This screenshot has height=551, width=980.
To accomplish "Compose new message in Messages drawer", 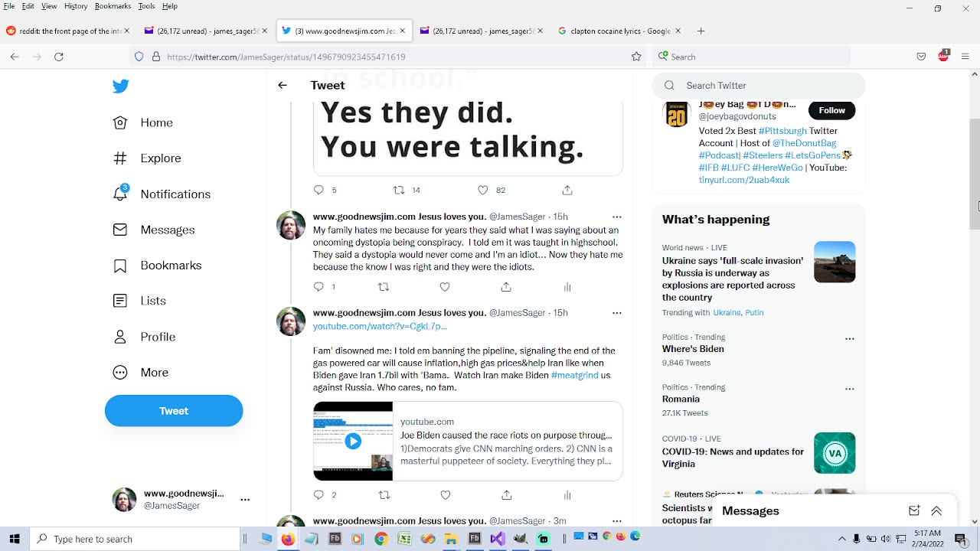I will point(913,511).
